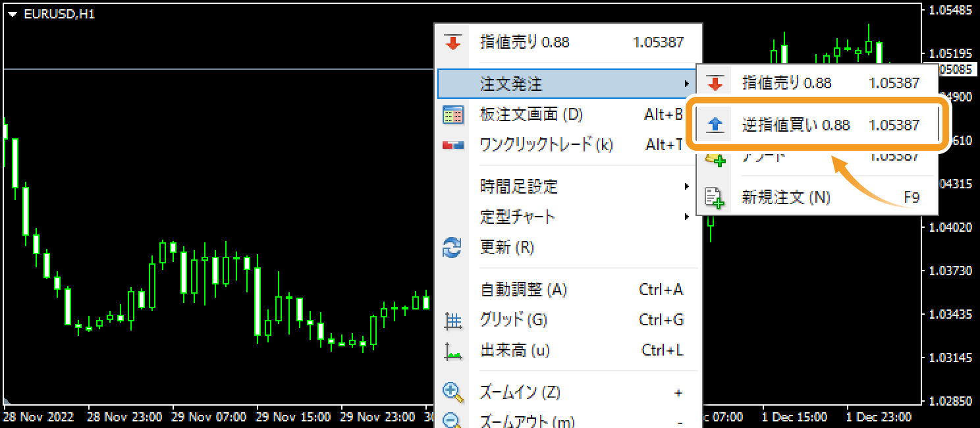Click the Refresh arrows icon

point(452,248)
